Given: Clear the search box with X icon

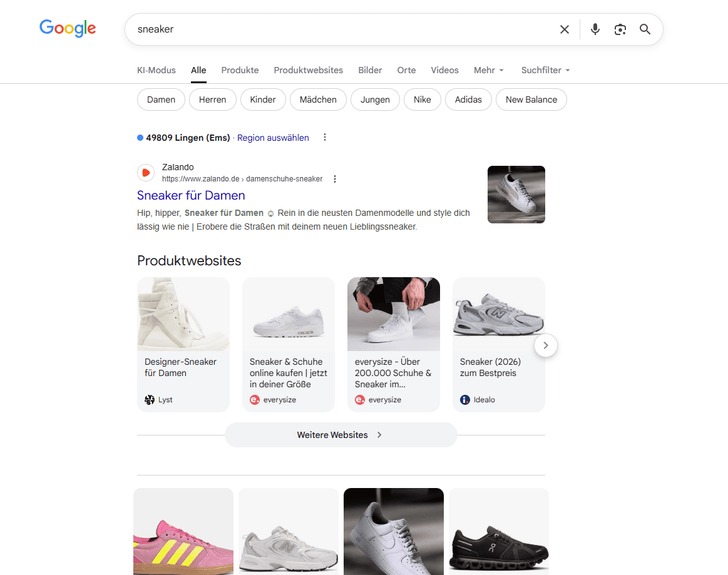Looking at the screenshot, I should (x=565, y=29).
